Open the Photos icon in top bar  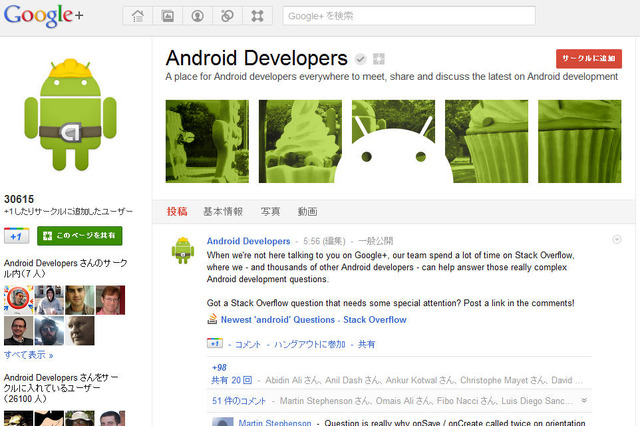point(167,16)
